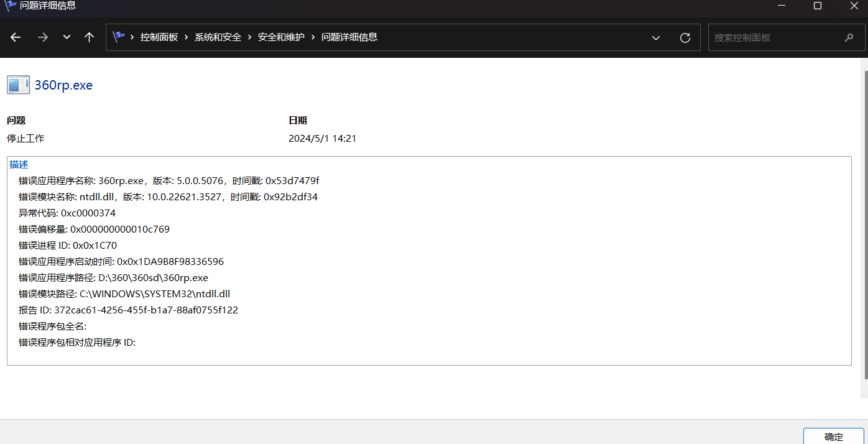Navigate to 系统和安全 breadcrumb
868x444 pixels.
coord(218,37)
